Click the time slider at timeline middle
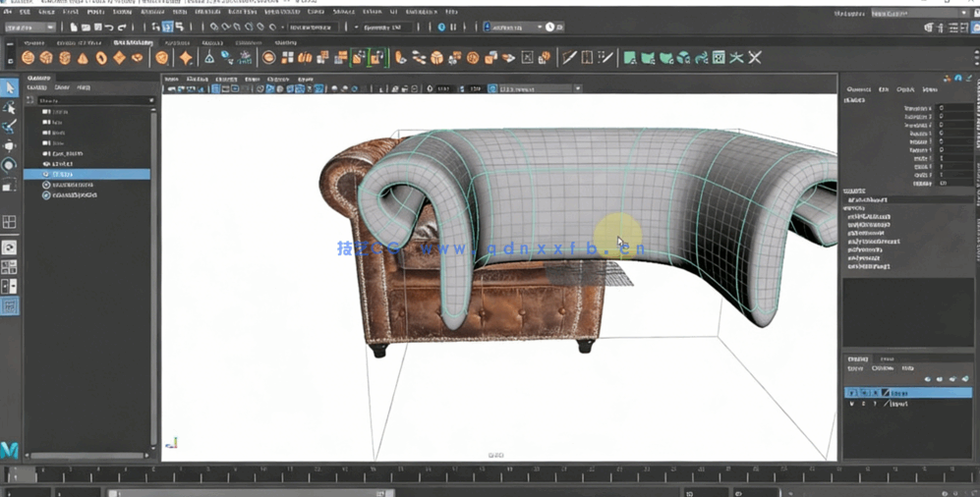The width and height of the screenshot is (980, 497). click(490, 475)
